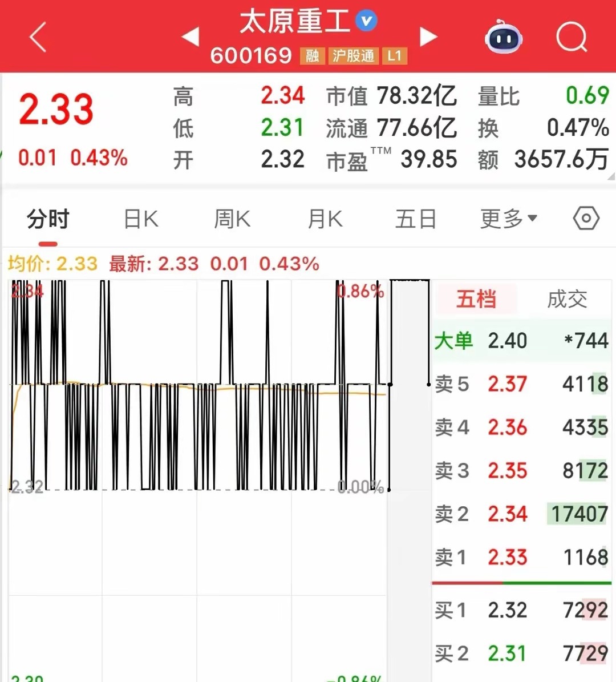
Task: Switch to next stock with right triangle
Action: (x=428, y=37)
